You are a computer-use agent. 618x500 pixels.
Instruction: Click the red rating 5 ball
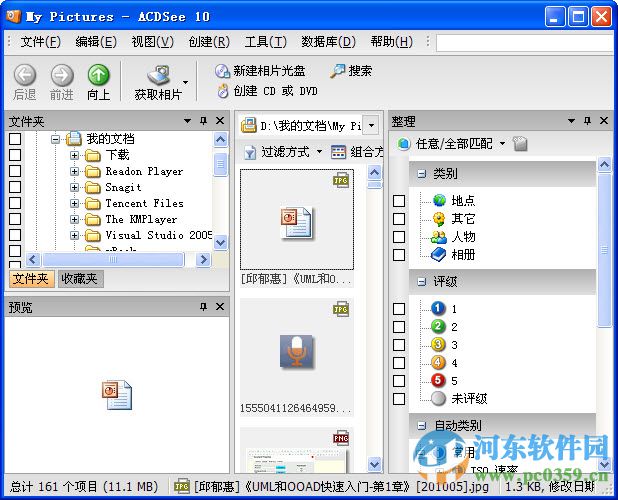pyautogui.click(x=438, y=381)
